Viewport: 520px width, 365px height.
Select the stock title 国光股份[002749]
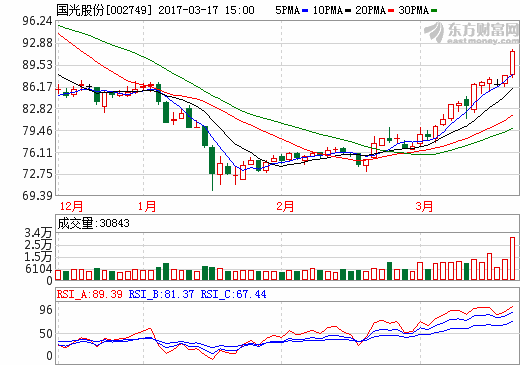[x=104, y=10]
